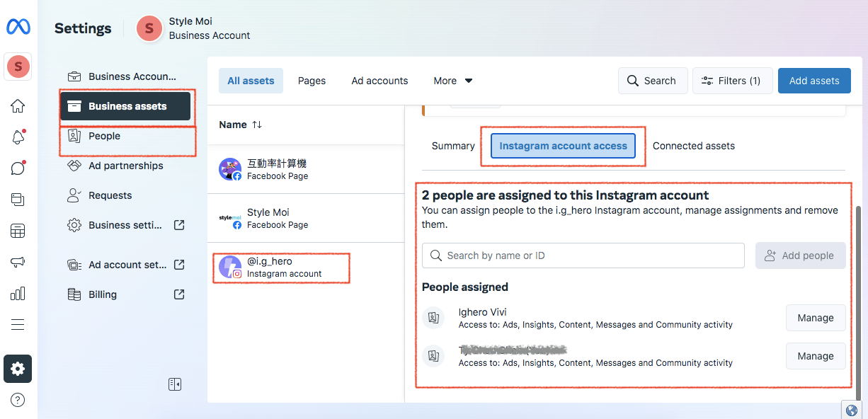Viewport: 868px width, 419px height.
Task: Open the Insights bar chart icon
Action: (18, 293)
